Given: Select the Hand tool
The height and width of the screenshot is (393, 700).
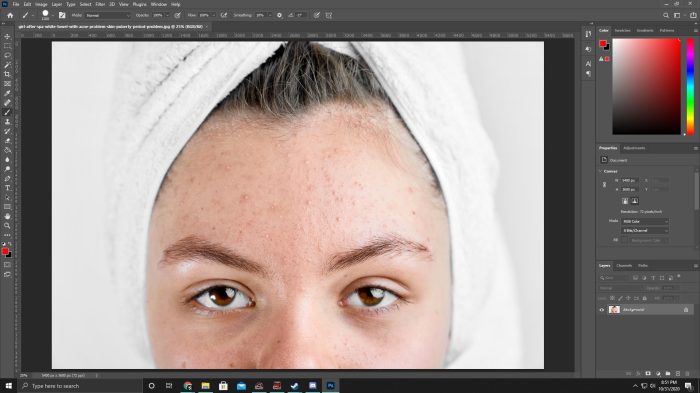Looking at the screenshot, I should coord(7,216).
